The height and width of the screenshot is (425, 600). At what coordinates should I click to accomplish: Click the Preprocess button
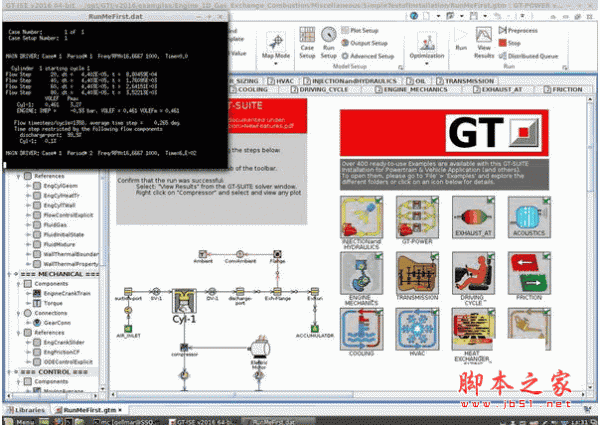click(x=518, y=30)
